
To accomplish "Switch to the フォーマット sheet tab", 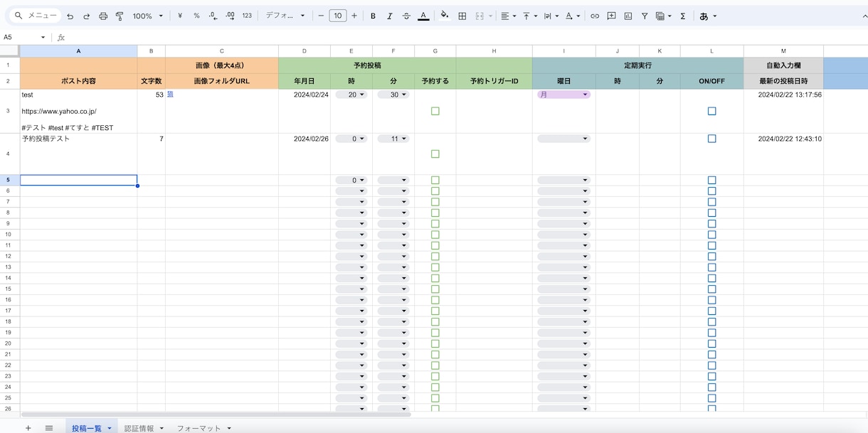I will click(x=199, y=428).
